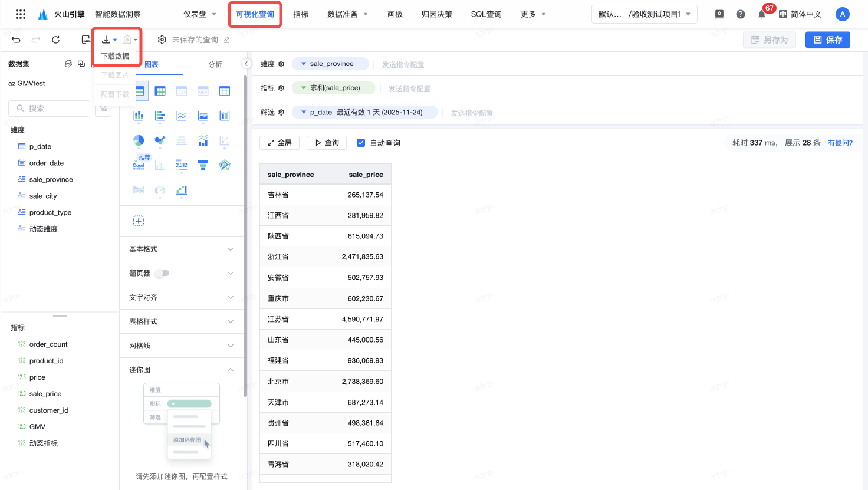Collapse the chart config panel with arrow
This screenshot has height=490, width=868.
tap(246, 64)
